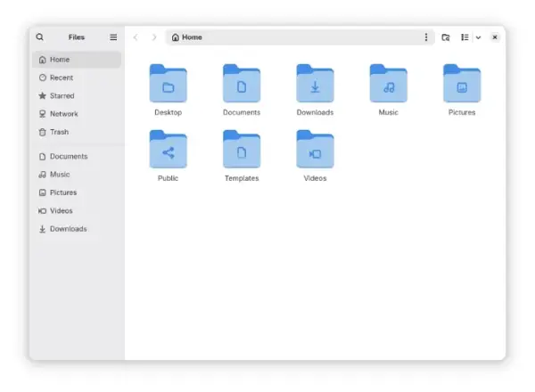
Task: Toggle list/grid view button
Action: (x=465, y=37)
